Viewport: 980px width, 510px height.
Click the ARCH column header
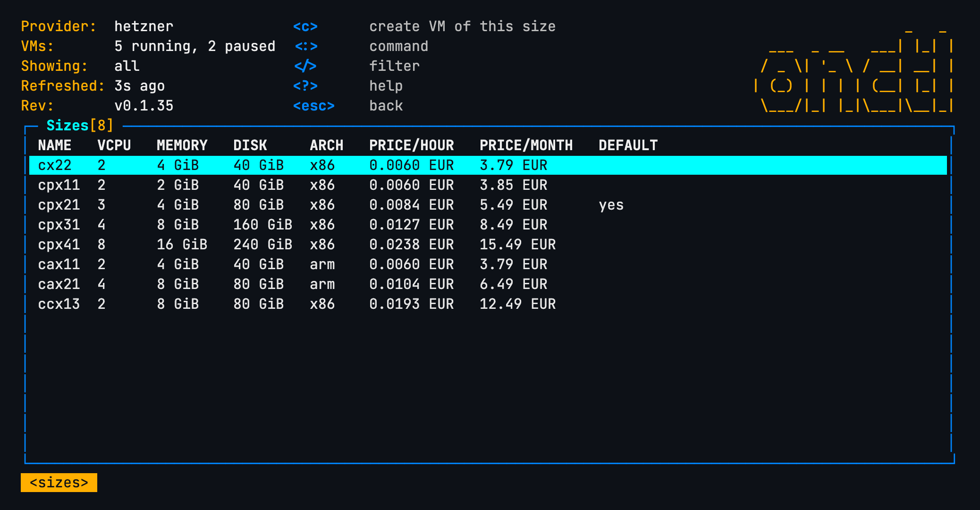pos(327,145)
